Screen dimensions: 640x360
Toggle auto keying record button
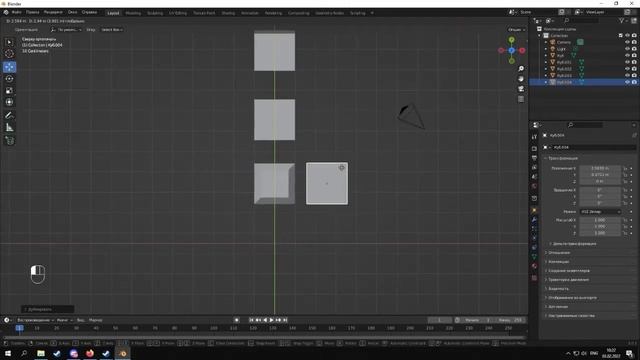pos(236,320)
